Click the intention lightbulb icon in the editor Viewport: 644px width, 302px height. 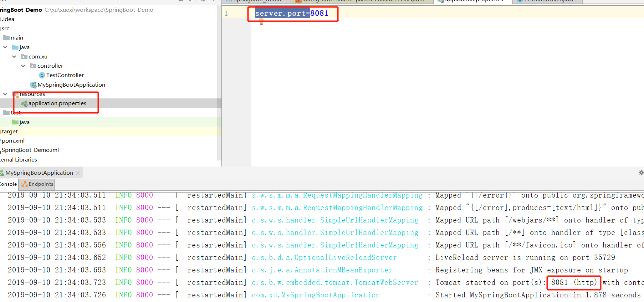point(261,22)
